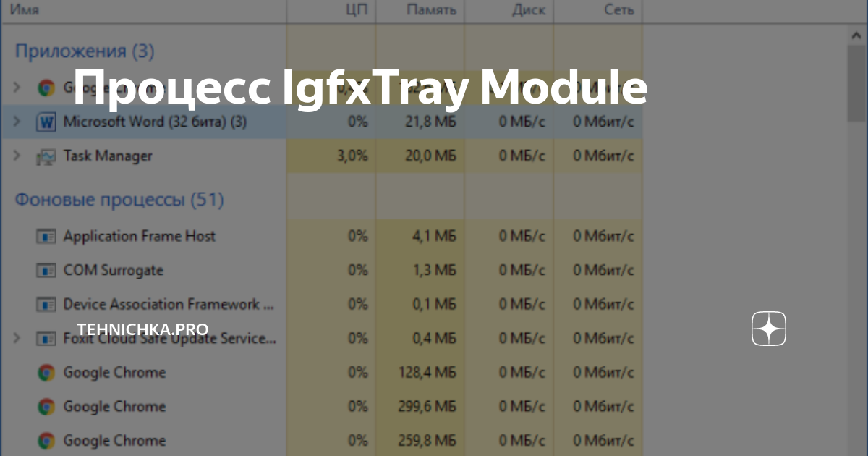Viewport: 868px width, 456px height.
Task: Select the Google Chrome process using 128,4 МБ
Action: [x=114, y=372]
